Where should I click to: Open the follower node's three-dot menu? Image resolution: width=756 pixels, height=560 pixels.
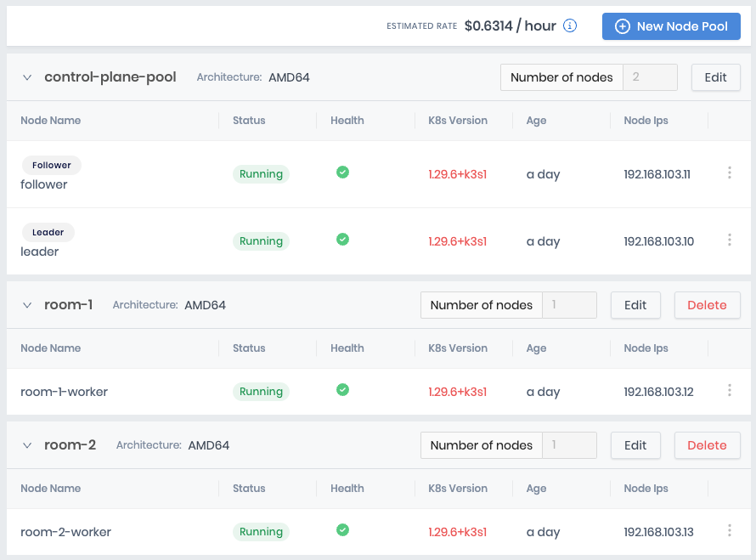730,173
